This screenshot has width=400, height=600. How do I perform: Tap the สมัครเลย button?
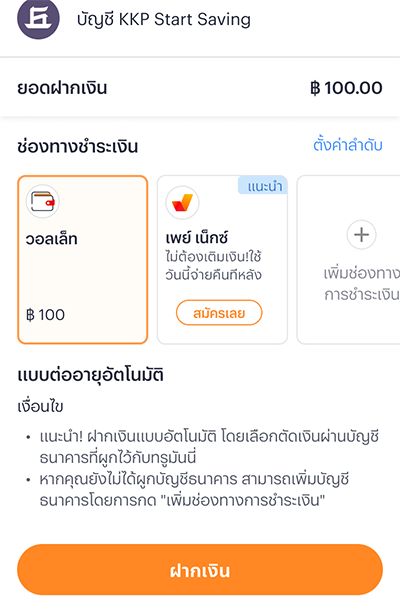(219, 313)
